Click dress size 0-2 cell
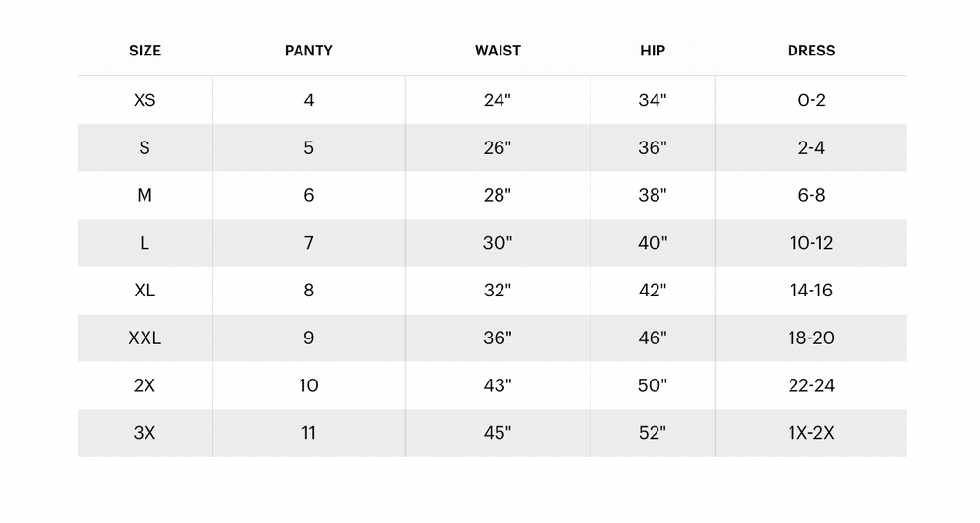This screenshot has height=523, width=980. [811, 99]
